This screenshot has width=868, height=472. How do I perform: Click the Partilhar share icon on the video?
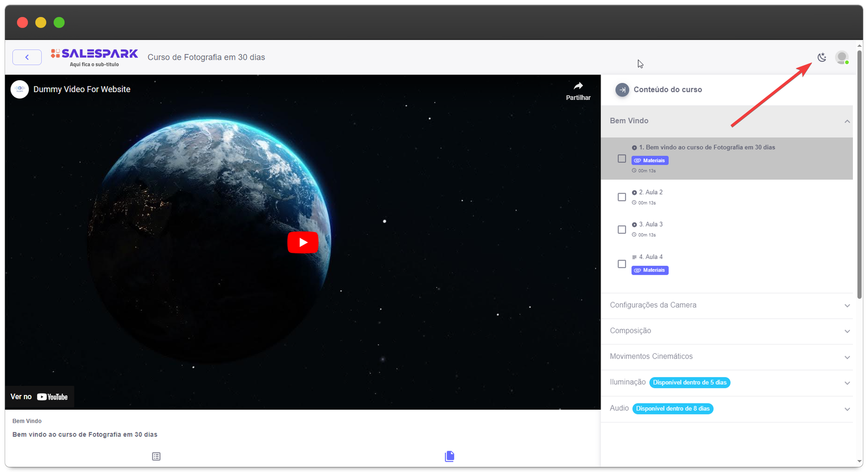578,90
